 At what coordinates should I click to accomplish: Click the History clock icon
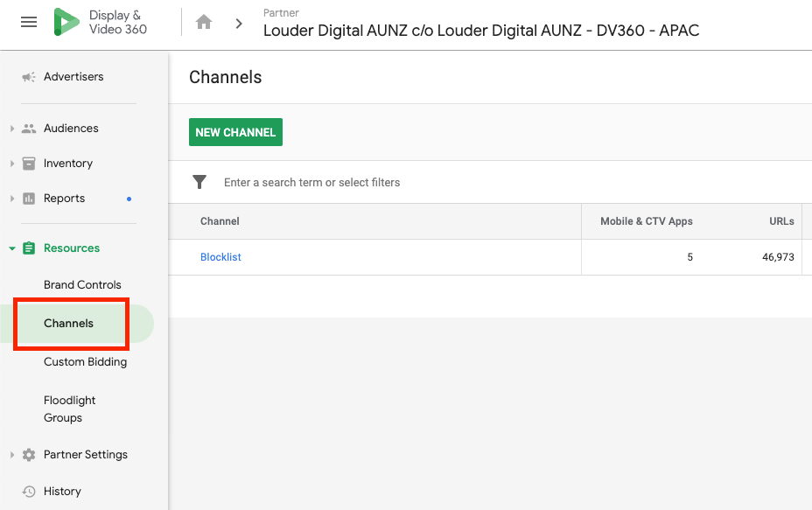[29, 492]
